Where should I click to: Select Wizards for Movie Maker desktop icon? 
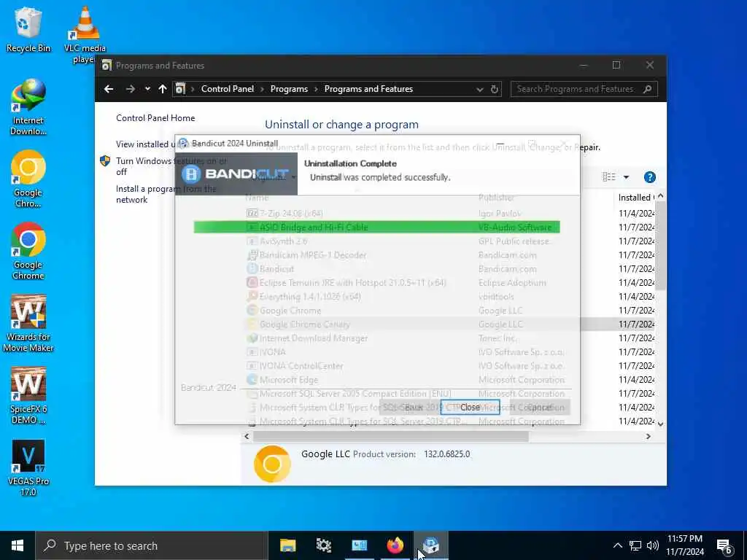(x=28, y=324)
